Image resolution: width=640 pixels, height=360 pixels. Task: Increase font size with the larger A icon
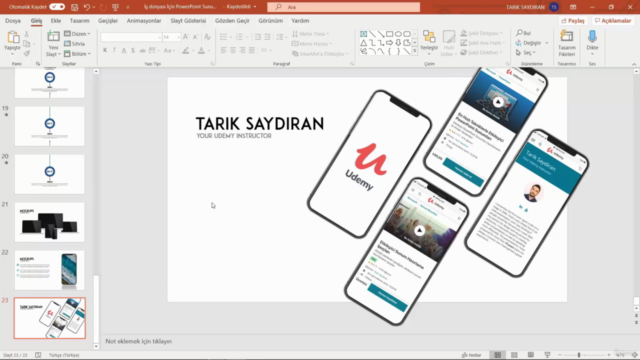point(186,37)
